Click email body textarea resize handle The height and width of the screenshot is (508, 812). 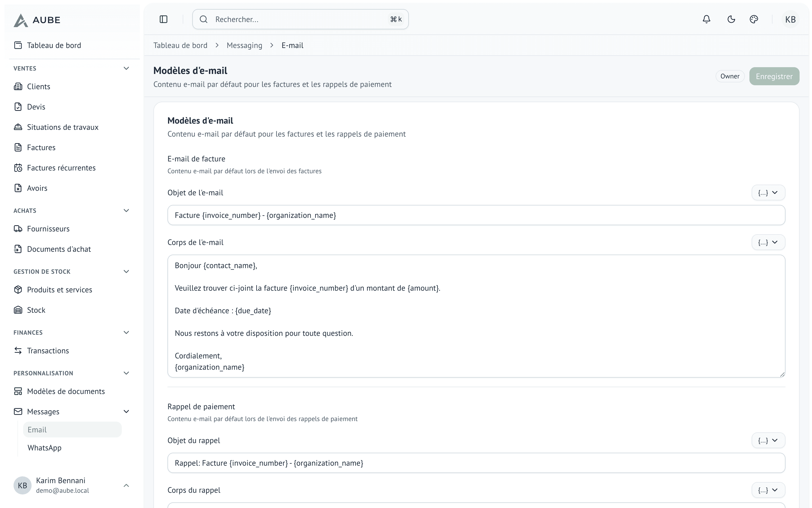pos(782,374)
